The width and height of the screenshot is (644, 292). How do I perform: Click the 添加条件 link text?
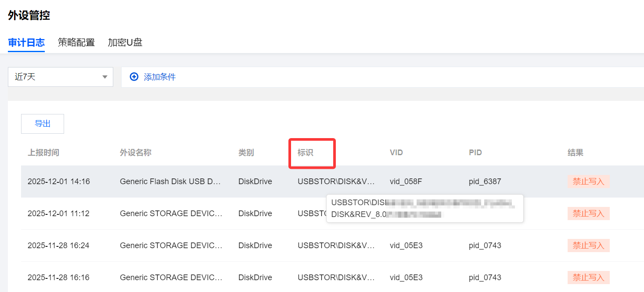(x=160, y=77)
